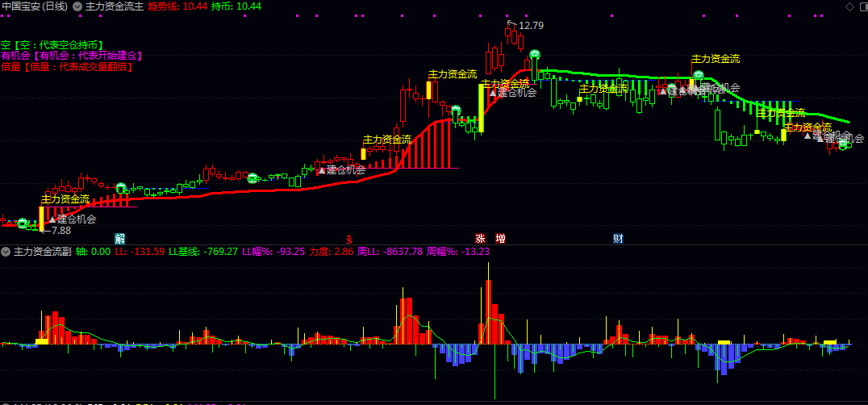The height and width of the screenshot is (405, 868).
Task: Click the 12.79 high price label
Action: point(532,26)
